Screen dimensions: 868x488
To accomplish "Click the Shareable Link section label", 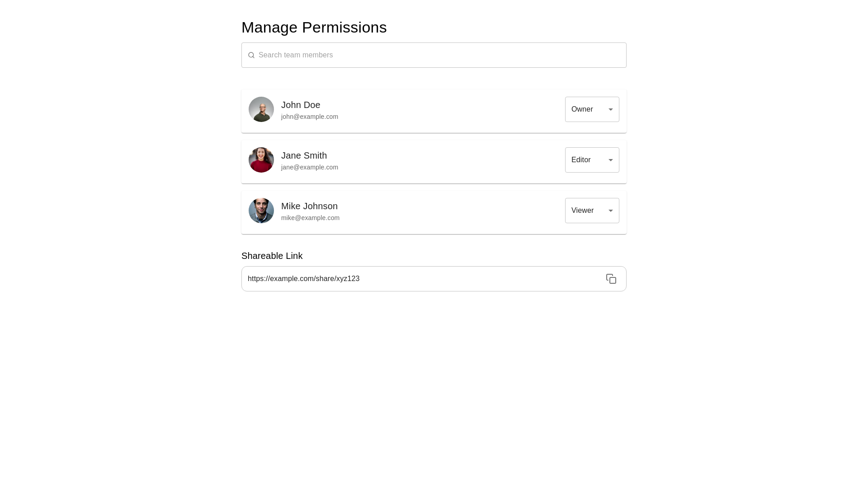I will coord(272,256).
